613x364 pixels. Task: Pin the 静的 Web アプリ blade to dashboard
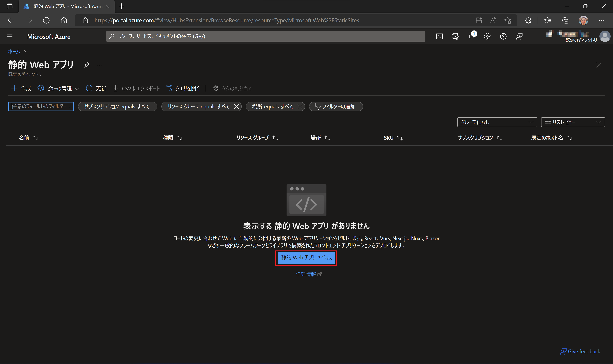coord(87,65)
